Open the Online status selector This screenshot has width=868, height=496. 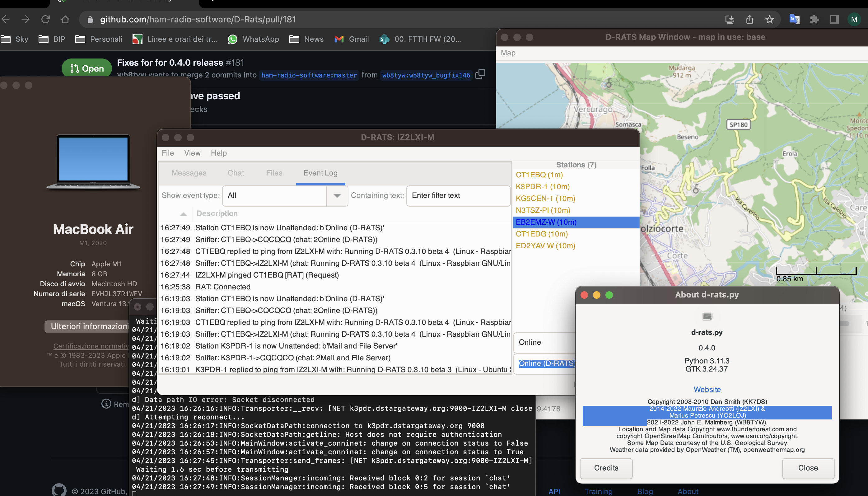click(545, 342)
